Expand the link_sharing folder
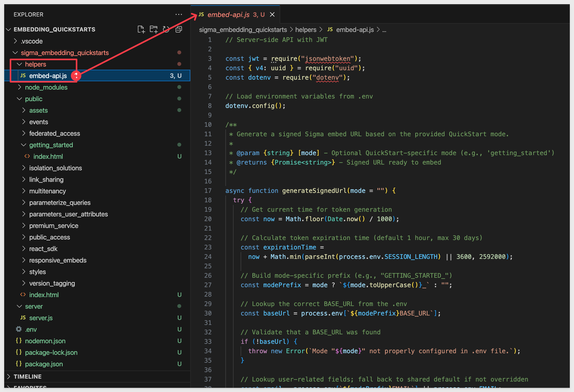574x392 pixels. click(24, 179)
